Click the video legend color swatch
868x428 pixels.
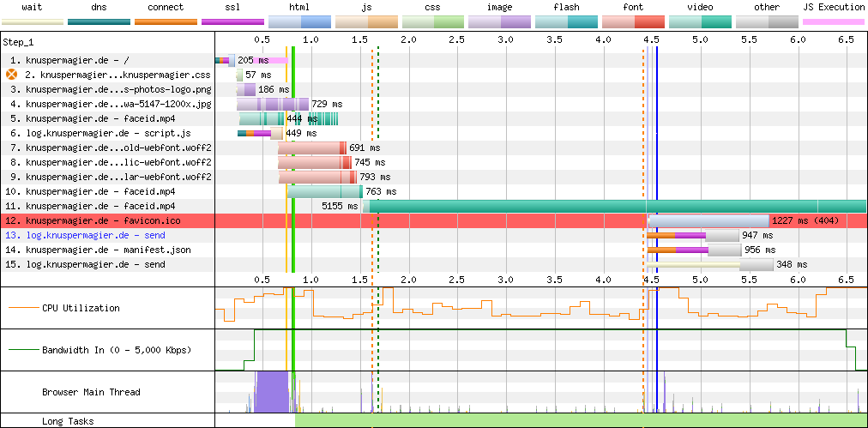click(700, 21)
